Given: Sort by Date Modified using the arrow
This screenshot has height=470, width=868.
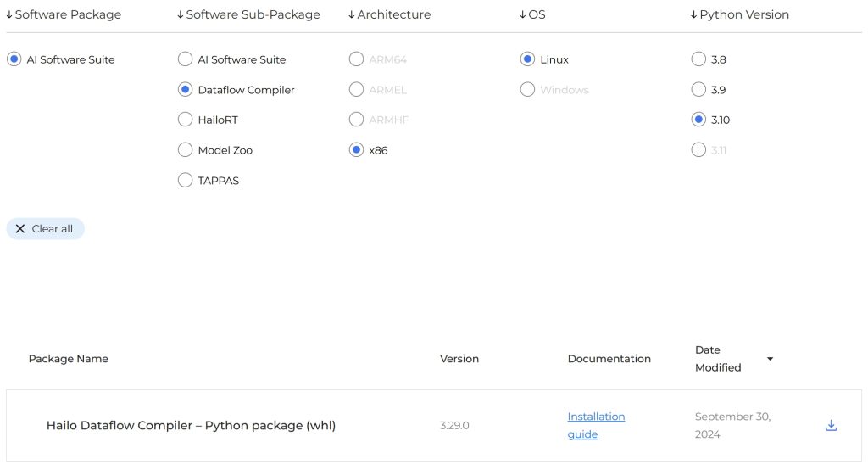Looking at the screenshot, I should tap(770, 359).
